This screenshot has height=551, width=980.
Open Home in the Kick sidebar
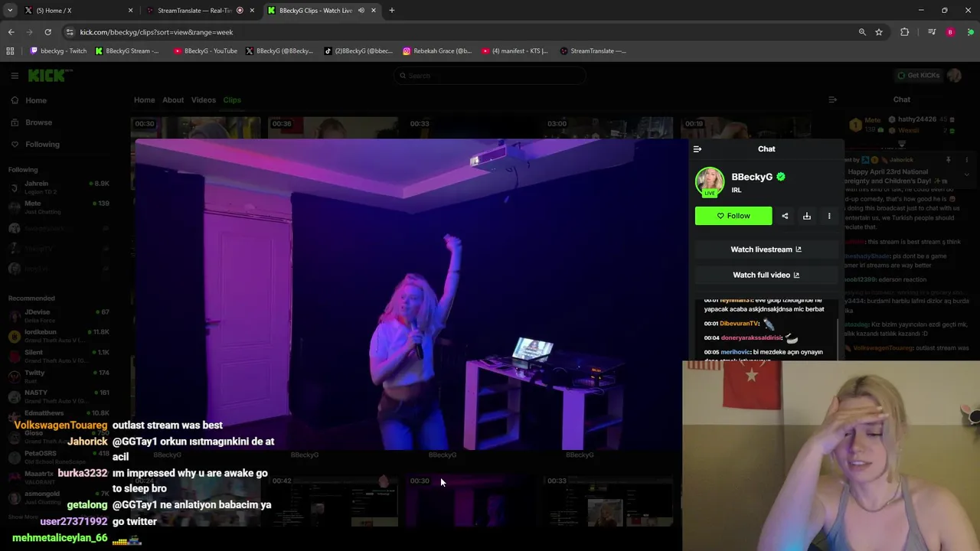(35, 100)
